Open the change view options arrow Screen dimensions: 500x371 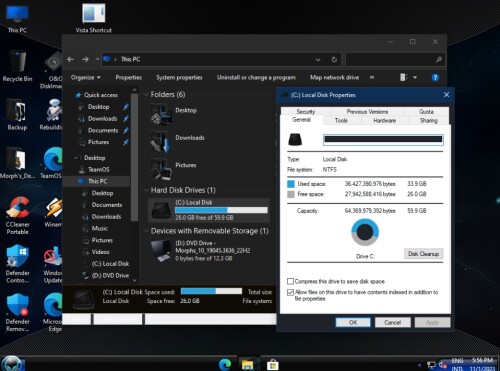[x=415, y=77]
